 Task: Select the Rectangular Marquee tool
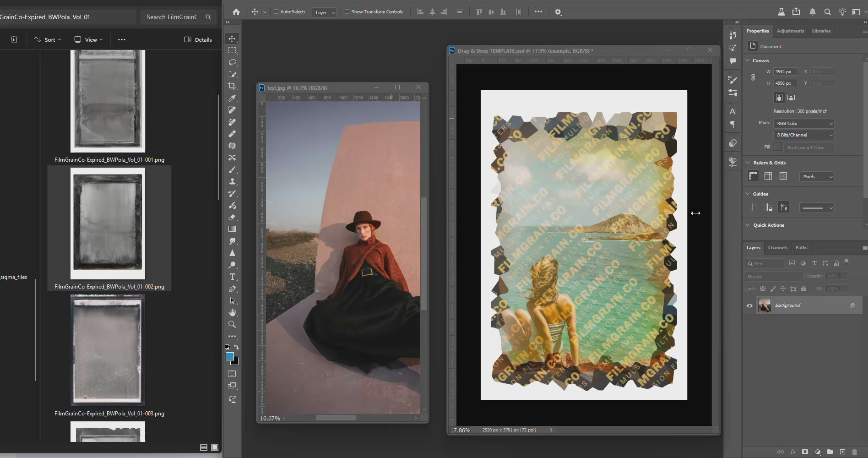(x=232, y=50)
